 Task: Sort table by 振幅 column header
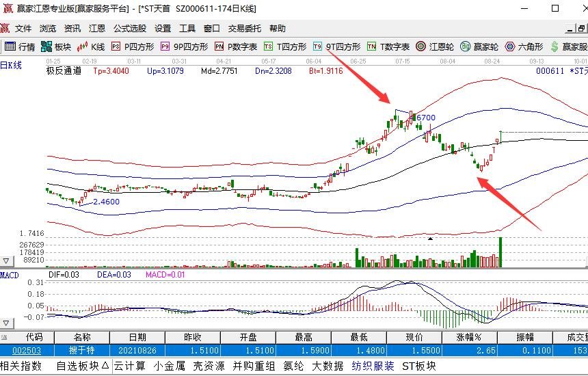(525, 338)
